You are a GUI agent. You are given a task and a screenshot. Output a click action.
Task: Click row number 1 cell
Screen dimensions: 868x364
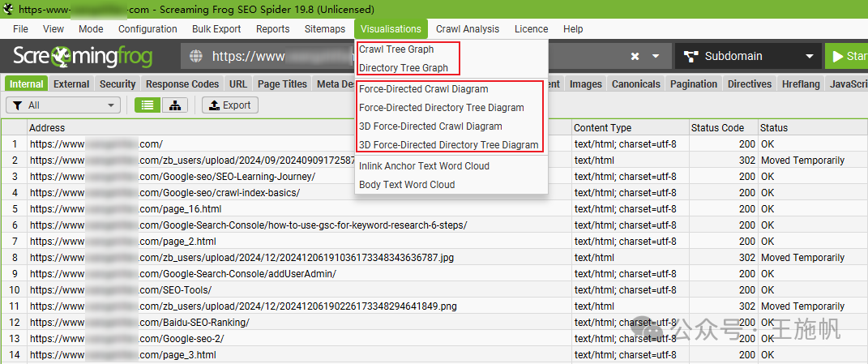(15, 144)
